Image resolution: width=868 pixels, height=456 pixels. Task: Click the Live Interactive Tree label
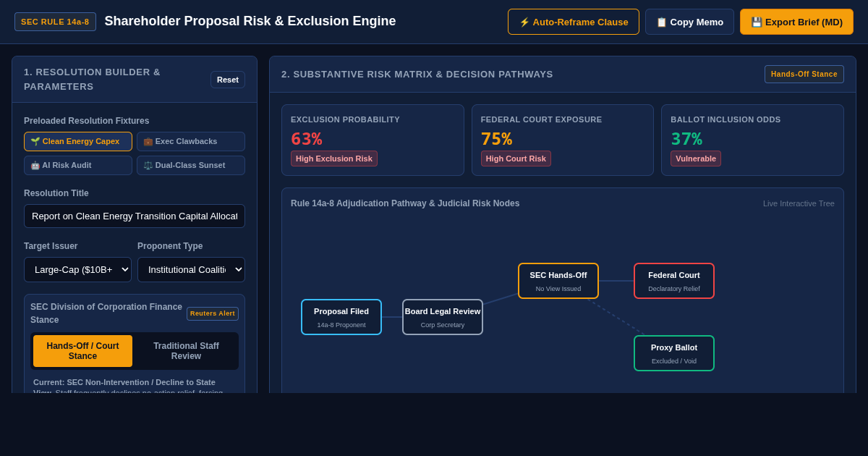click(799, 203)
